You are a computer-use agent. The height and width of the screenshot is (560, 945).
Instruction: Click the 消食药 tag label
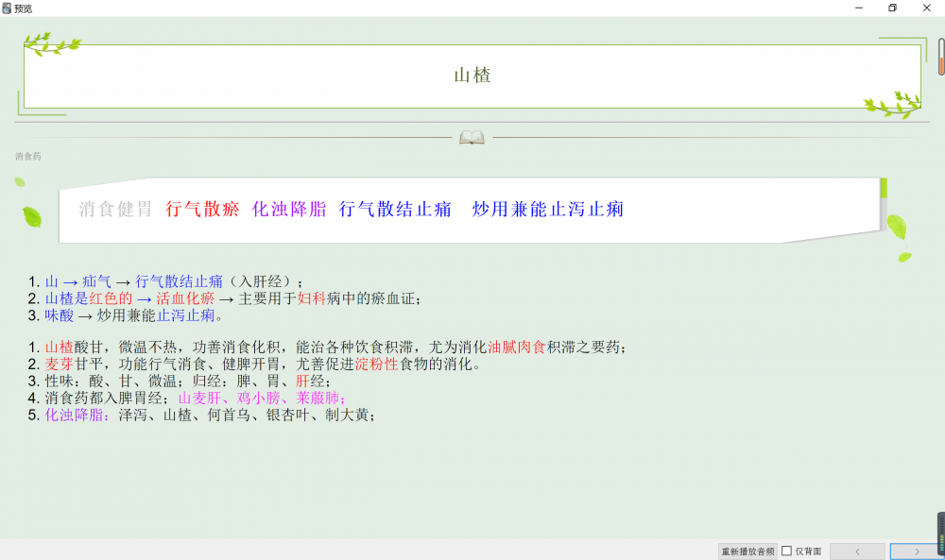(28, 156)
